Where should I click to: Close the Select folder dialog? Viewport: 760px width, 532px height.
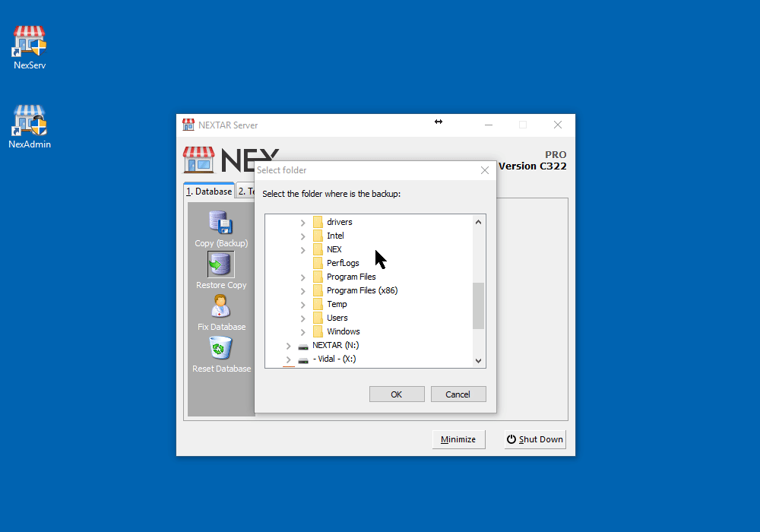coord(485,170)
